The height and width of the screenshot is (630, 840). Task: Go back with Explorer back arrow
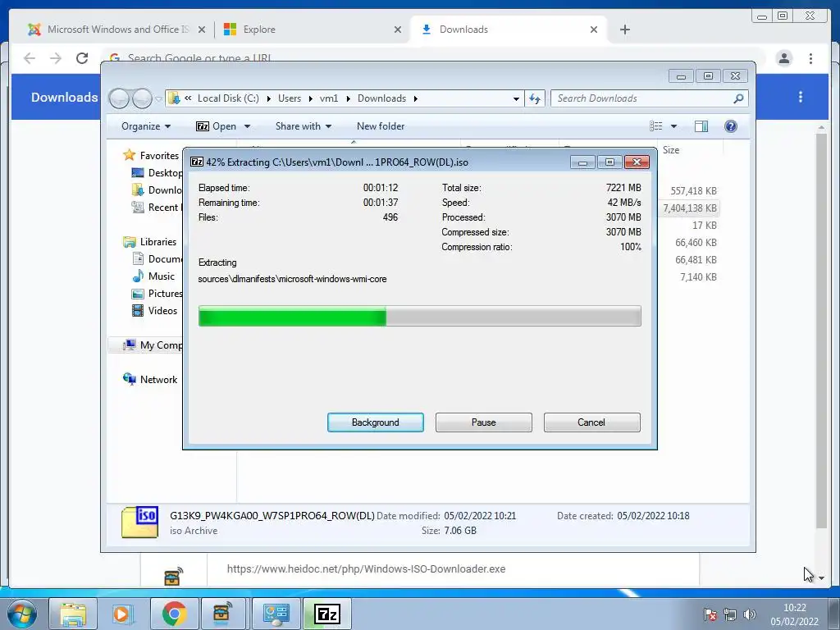119,98
